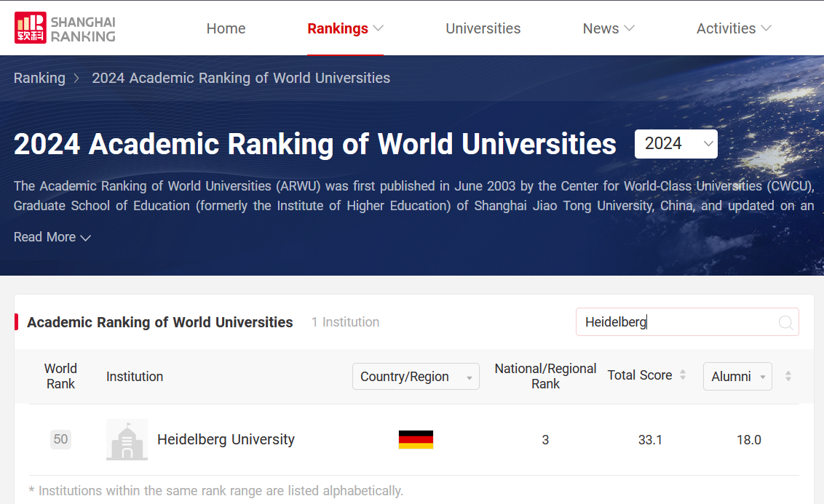The width and height of the screenshot is (824, 504).
Task: Click the German flag icon
Action: click(x=416, y=439)
